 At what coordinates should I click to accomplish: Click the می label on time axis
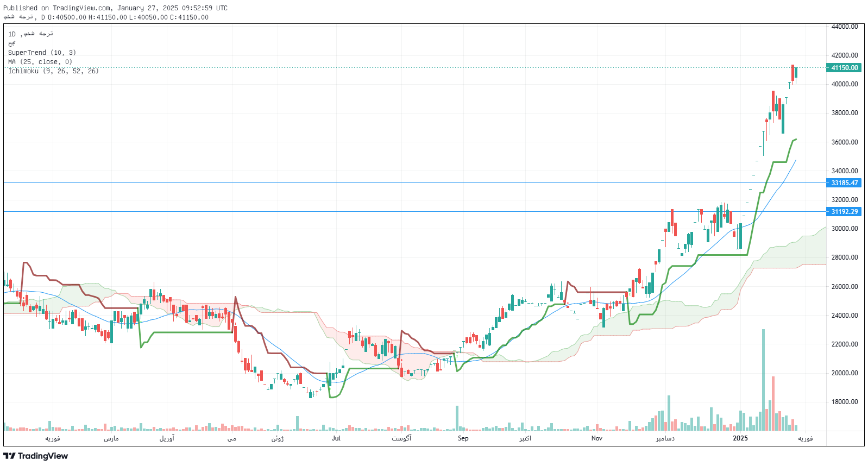tap(232, 438)
